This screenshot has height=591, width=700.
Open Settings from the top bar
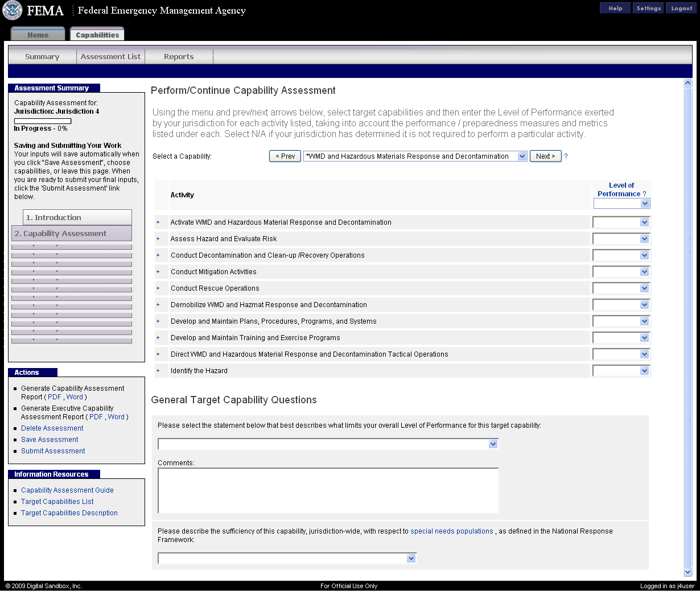click(648, 8)
